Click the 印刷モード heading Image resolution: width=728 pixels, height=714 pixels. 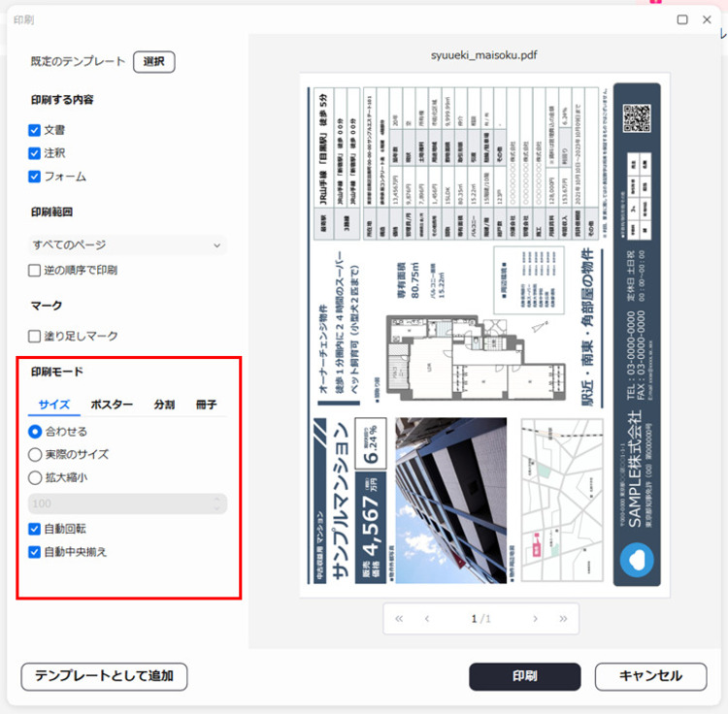click(x=57, y=372)
